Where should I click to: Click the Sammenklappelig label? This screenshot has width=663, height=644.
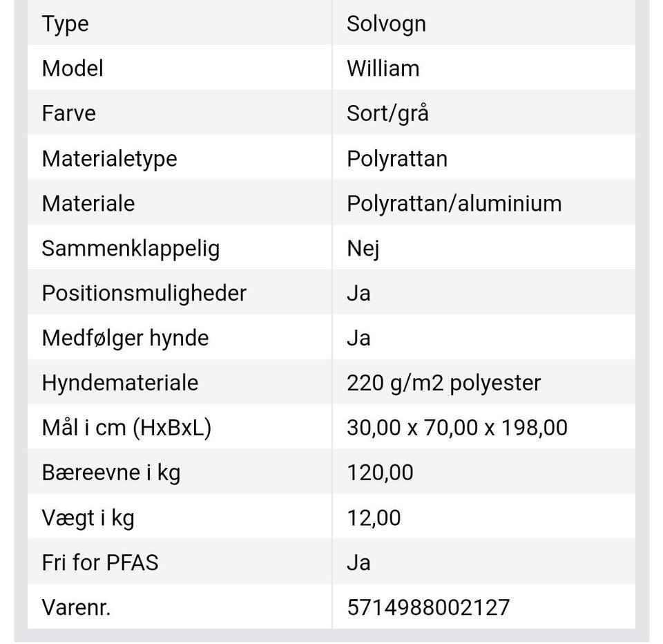[131, 248]
